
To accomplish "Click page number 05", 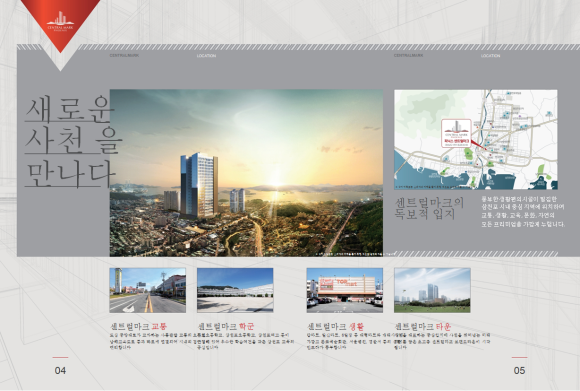I will click(519, 370).
